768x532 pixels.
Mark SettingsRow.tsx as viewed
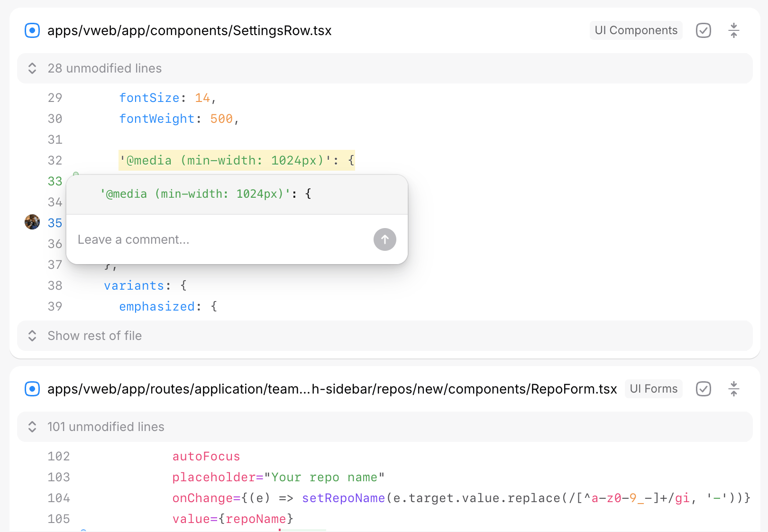703,31
